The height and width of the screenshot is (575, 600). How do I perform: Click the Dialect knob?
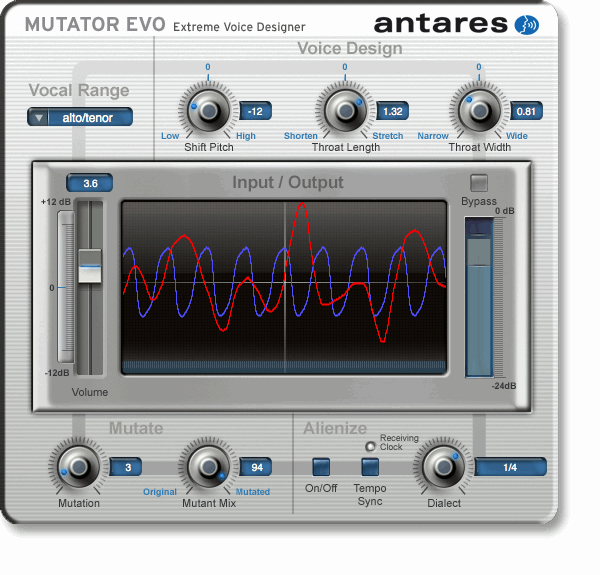[443, 467]
